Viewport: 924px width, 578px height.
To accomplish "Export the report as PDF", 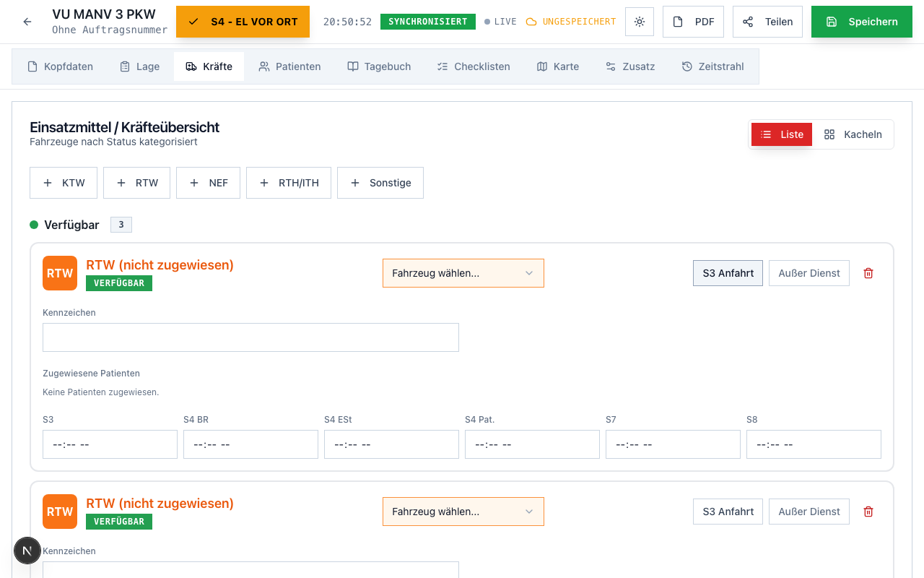I will (x=693, y=22).
